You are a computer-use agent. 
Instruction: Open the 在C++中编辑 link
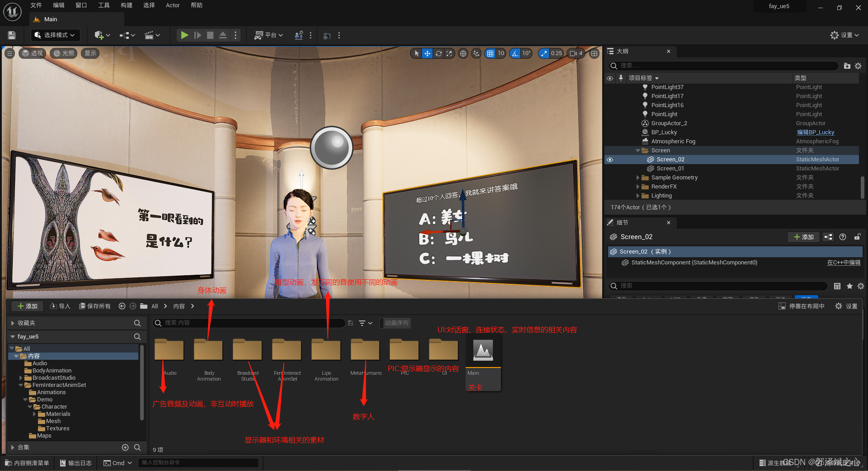pyautogui.click(x=844, y=263)
